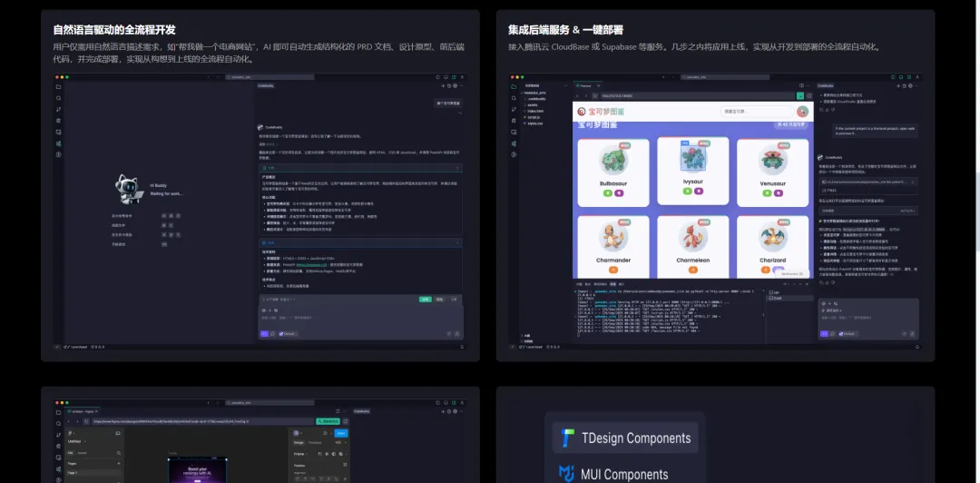The image size is (980, 483).
Task: Select Craft terminal in terminal list
Action: tap(790, 299)
